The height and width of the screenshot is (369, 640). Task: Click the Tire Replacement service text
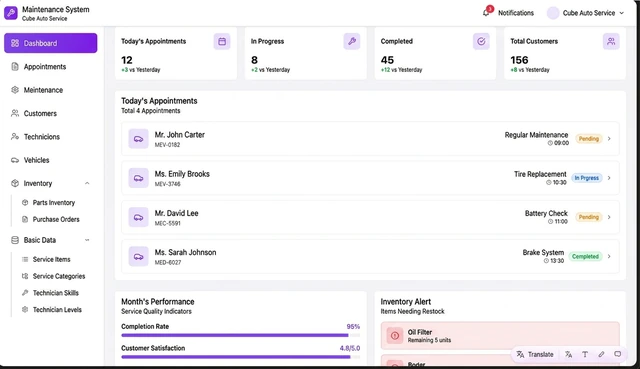click(x=540, y=174)
